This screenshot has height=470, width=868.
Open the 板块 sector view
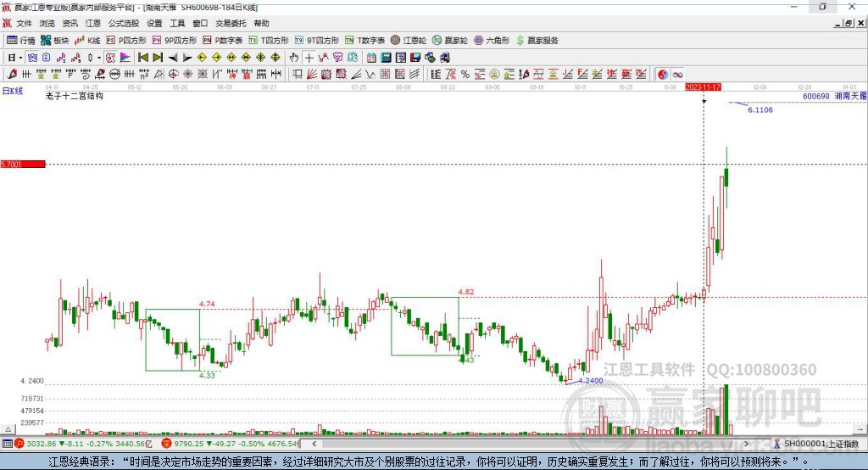(x=55, y=41)
